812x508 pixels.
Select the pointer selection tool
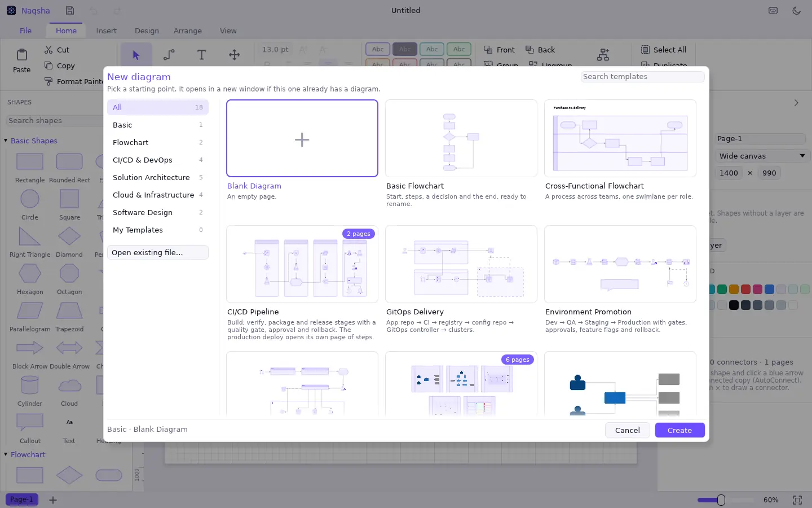(x=136, y=55)
